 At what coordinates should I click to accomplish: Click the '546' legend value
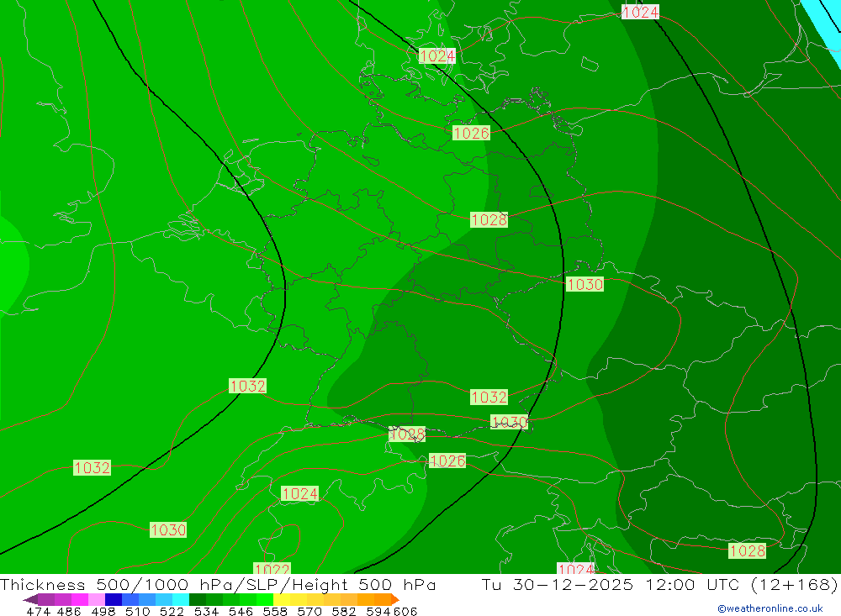tap(241, 612)
